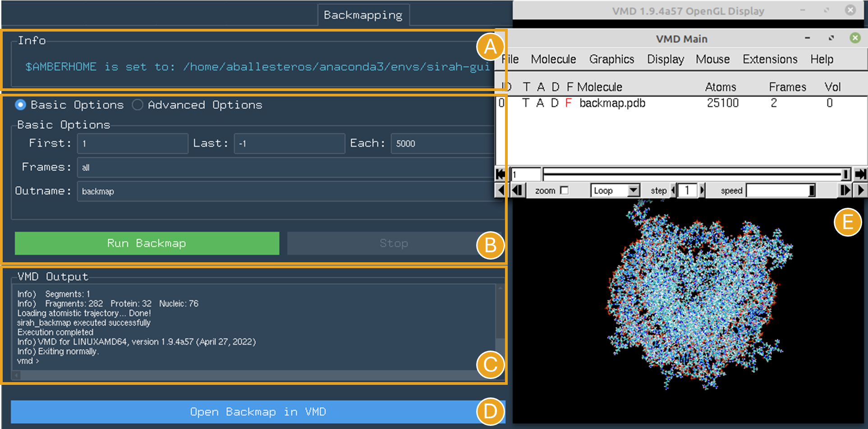The image size is (868, 429).
Task: Play the animation in reverse
Action: pos(500,191)
